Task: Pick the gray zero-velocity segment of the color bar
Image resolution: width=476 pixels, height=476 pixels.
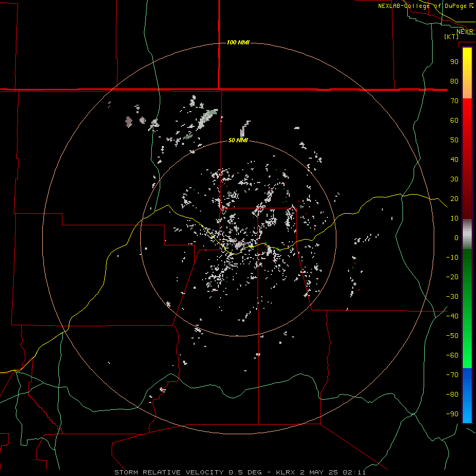Action: tap(467, 234)
